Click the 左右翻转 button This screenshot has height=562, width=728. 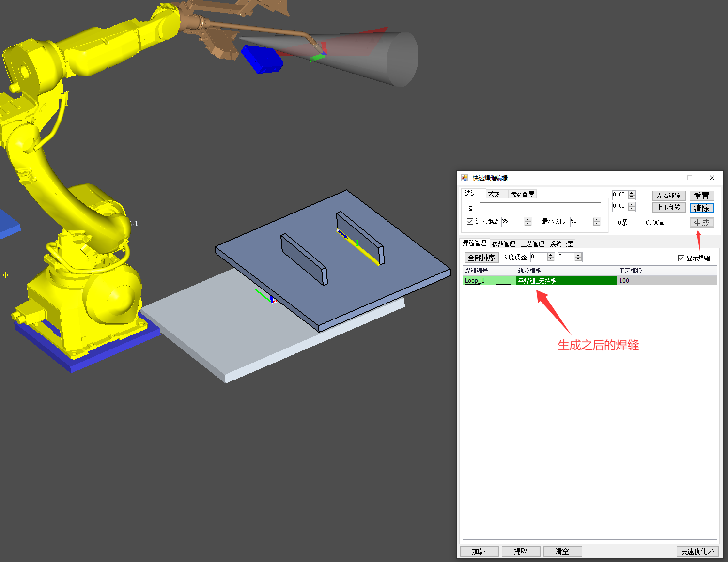[x=668, y=196]
